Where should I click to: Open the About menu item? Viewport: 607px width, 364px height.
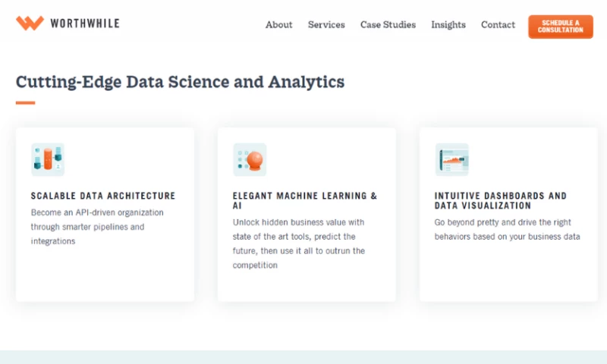(x=278, y=25)
